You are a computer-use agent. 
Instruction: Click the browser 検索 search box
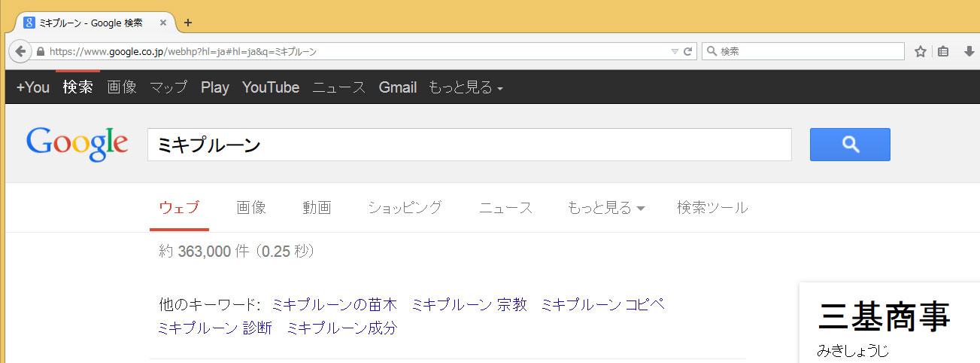[803, 52]
